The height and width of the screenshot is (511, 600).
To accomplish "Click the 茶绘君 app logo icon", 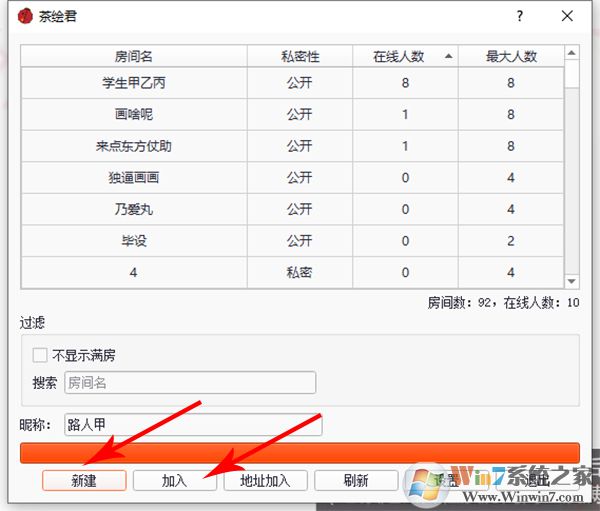I will point(25,16).
